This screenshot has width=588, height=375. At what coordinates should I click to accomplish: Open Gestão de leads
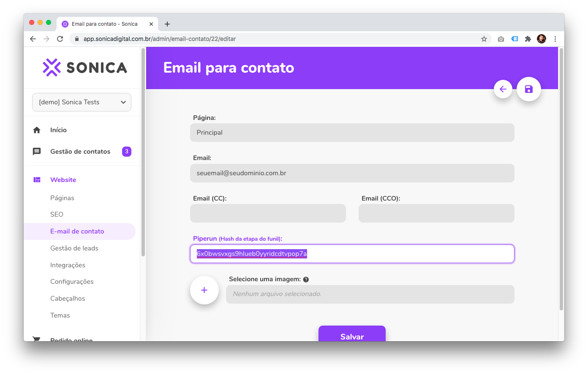click(x=74, y=248)
